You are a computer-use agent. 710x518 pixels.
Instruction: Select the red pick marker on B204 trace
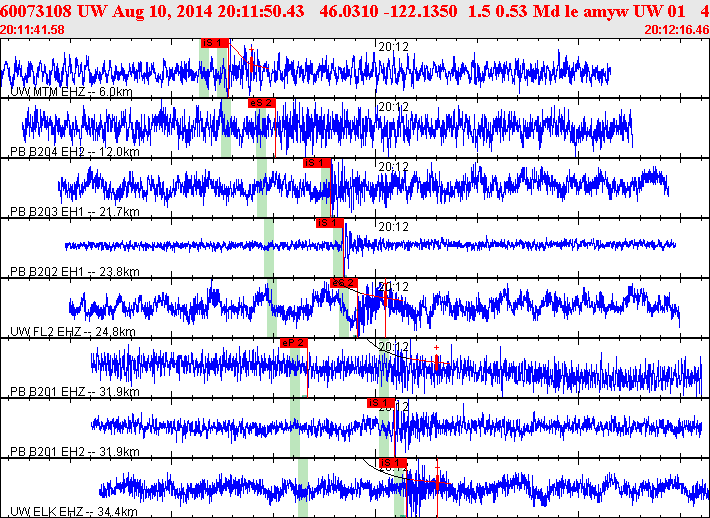260,102
